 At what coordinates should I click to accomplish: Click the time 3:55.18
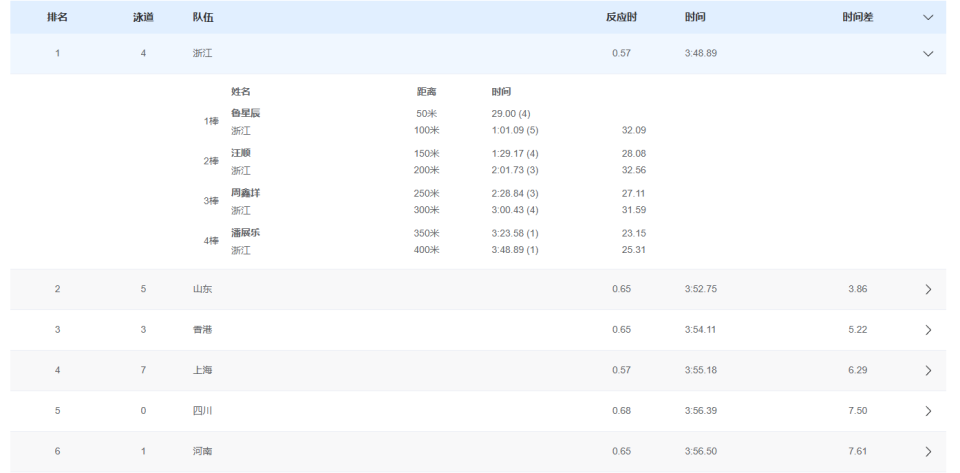click(x=700, y=370)
